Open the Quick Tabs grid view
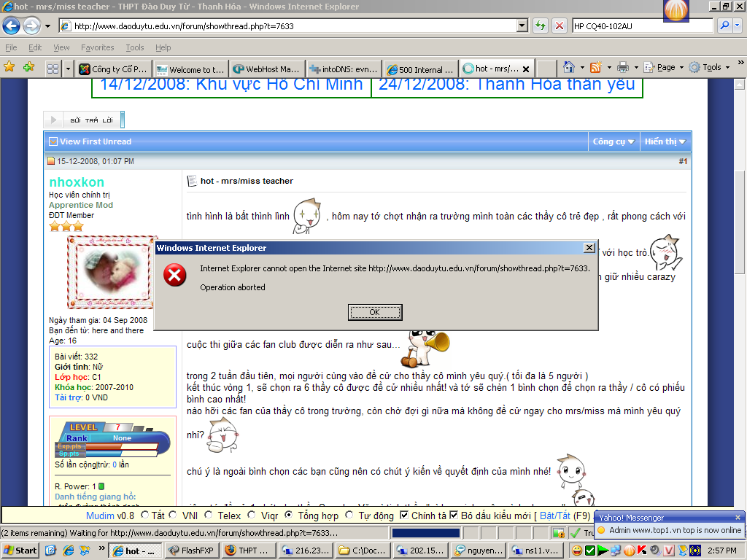The image size is (747, 560). click(x=53, y=69)
